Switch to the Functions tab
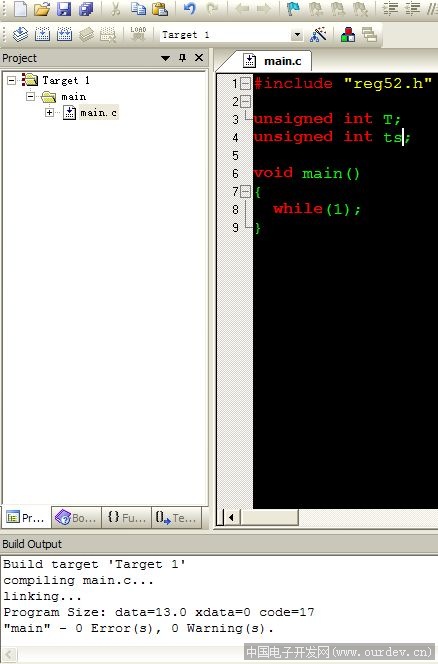This screenshot has width=438, height=664. coord(126,517)
